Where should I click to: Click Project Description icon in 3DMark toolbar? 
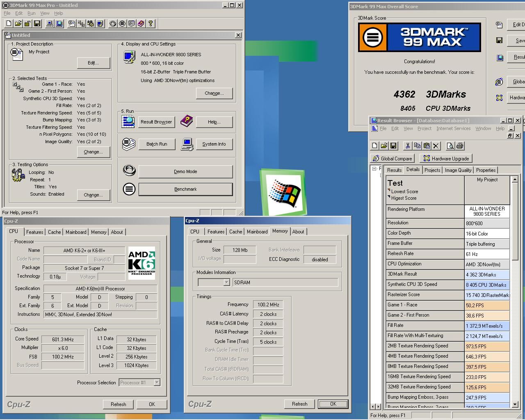coord(72,24)
